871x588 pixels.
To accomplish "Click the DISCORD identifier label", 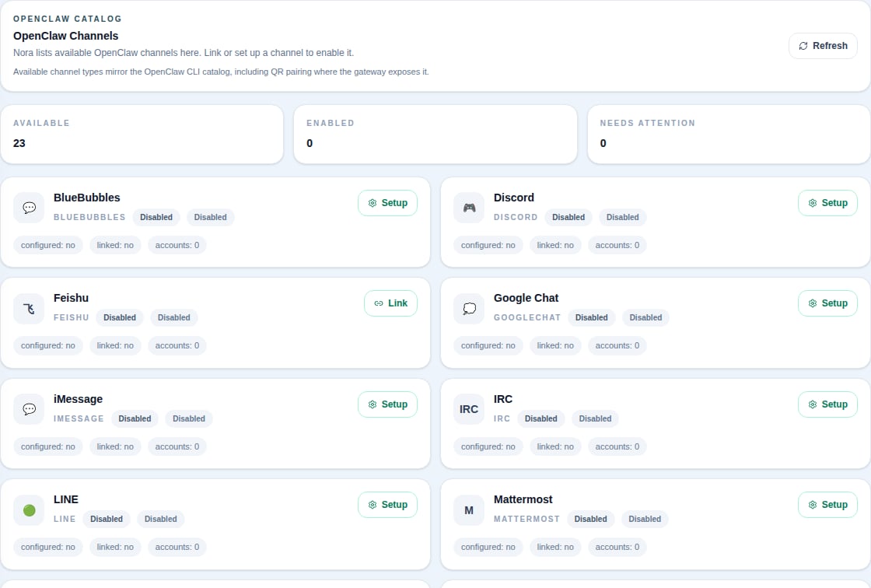I will pyautogui.click(x=516, y=217).
